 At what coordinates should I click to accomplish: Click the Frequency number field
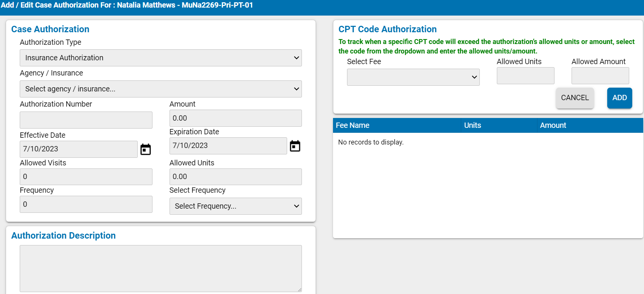(86, 204)
